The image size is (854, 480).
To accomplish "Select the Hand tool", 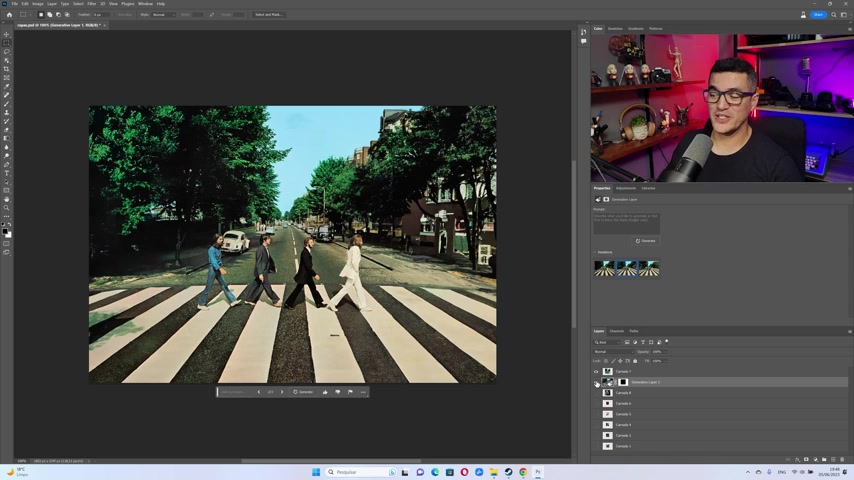I will point(7,199).
